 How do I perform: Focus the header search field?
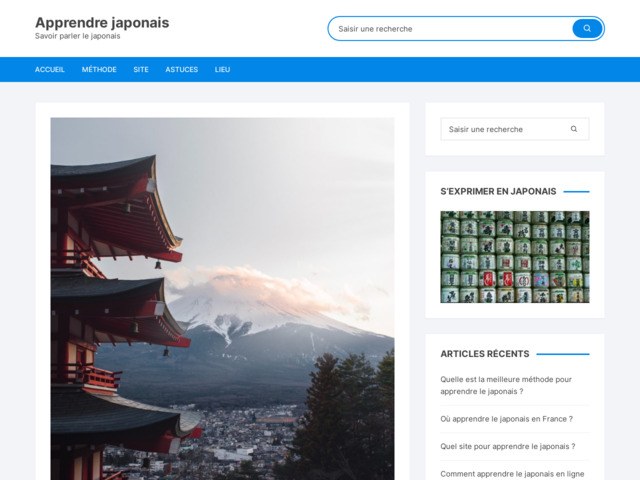tap(450, 29)
